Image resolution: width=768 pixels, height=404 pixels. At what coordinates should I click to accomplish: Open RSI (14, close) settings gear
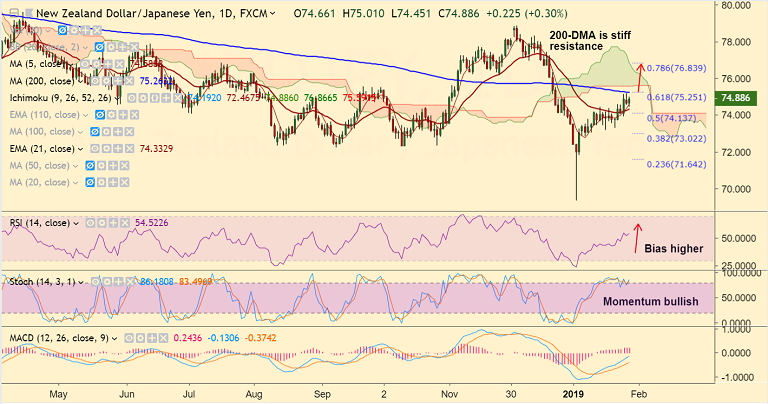[101, 223]
